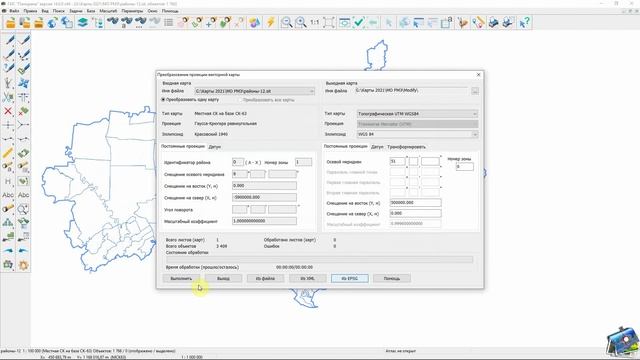Click the fit whole map frame icon

tap(329, 22)
